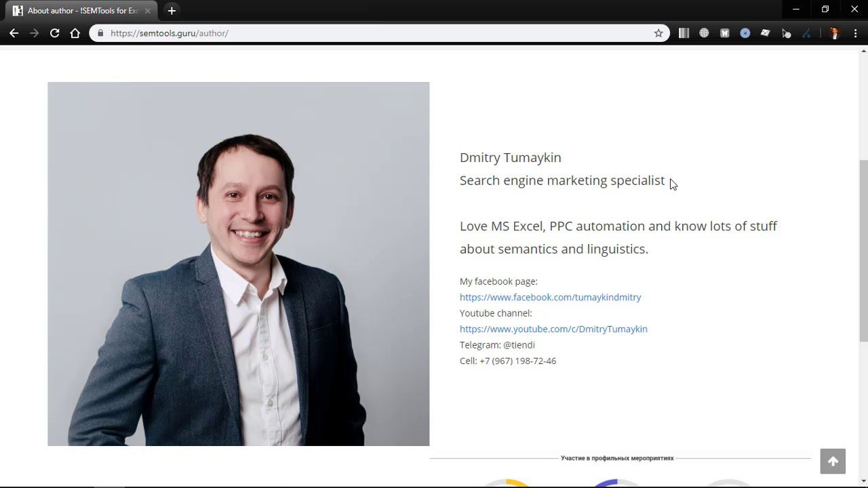The image size is (868, 488).
Task: Click 'Search engine marketing specialist' text
Action: (562, 180)
